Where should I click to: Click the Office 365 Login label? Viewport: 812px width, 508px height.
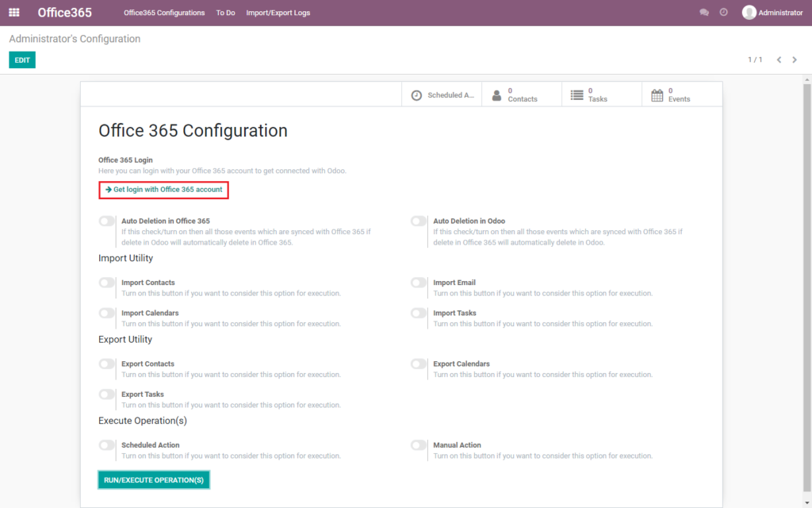pyautogui.click(x=125, y=160)
